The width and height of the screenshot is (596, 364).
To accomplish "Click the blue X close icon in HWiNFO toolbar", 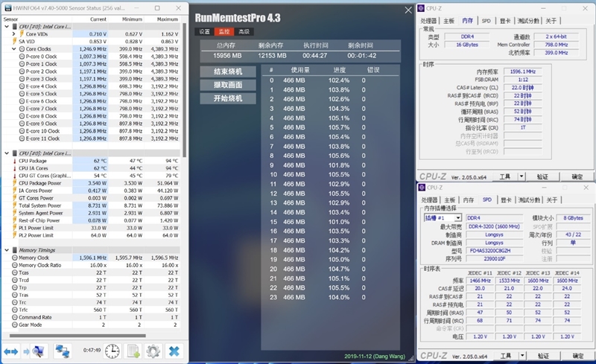I will coord(174,351).
